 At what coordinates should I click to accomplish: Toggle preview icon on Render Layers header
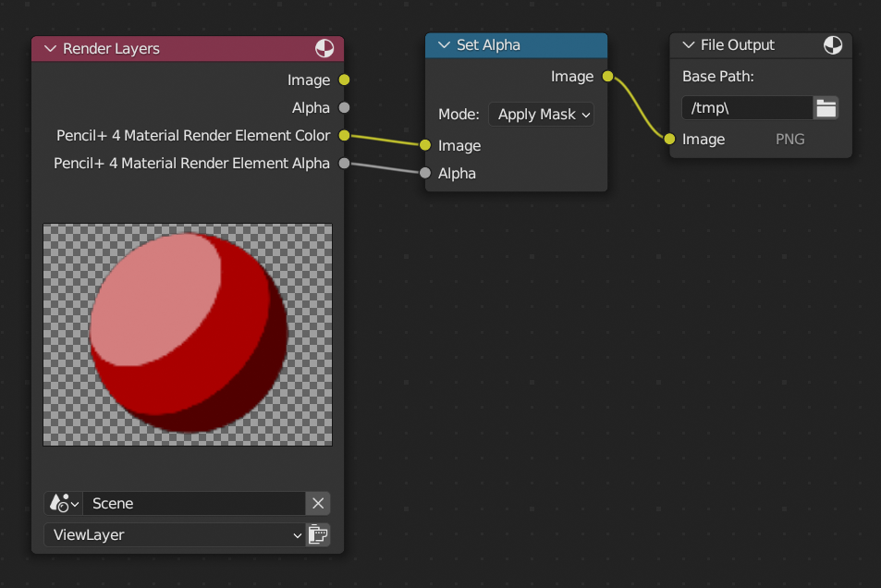324,49
